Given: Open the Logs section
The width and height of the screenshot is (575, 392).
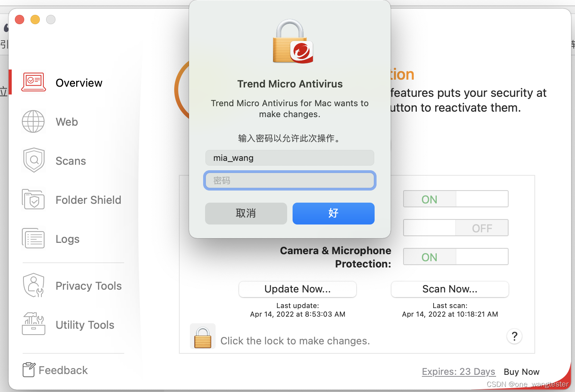Looking at the screenshot, I should [x=68, y=239].
